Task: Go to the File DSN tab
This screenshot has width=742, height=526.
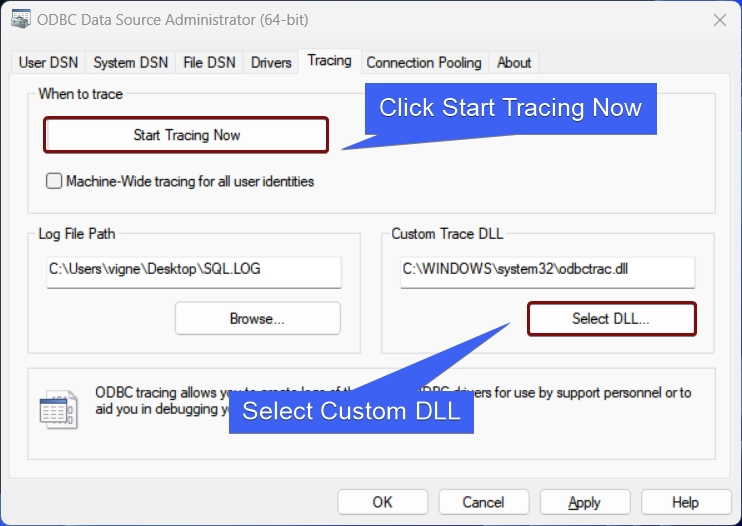Action: (x=209, y=62)
